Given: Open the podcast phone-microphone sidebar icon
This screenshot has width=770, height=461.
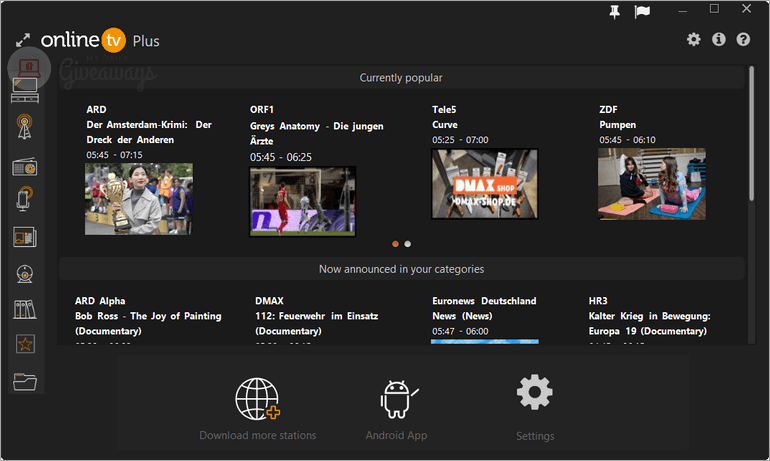Looking at the screenshot, I should [25, 199].
